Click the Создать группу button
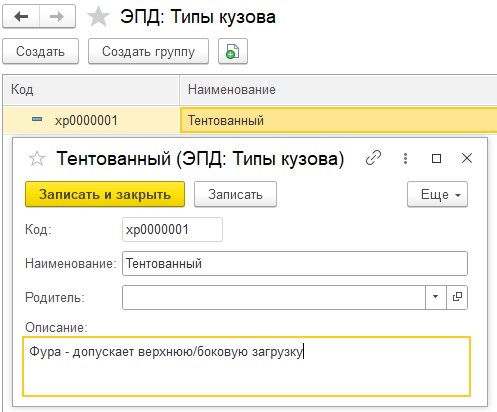Viewport: 497px width, 412px height. pyautogui.click(x=148, y=51)
